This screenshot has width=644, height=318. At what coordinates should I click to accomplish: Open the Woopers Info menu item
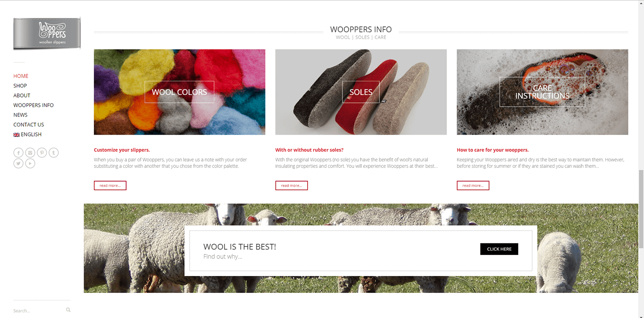click(x=34, y=106)
